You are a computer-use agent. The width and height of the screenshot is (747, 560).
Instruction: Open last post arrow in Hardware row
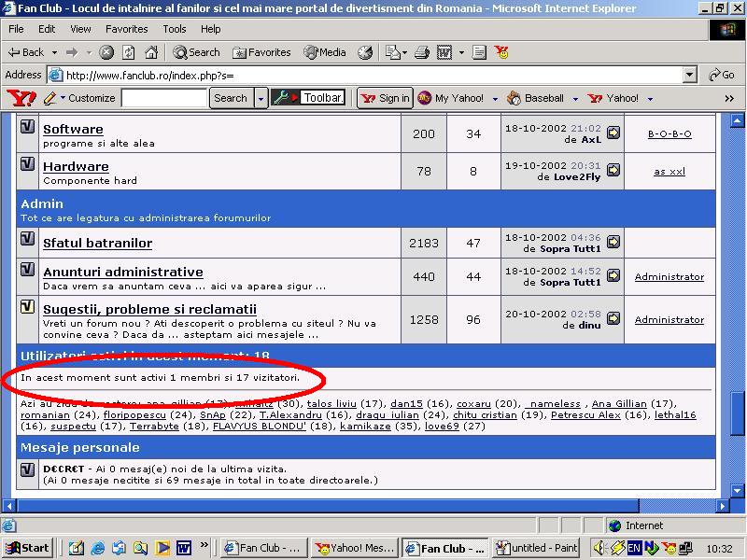coord(613,170)
